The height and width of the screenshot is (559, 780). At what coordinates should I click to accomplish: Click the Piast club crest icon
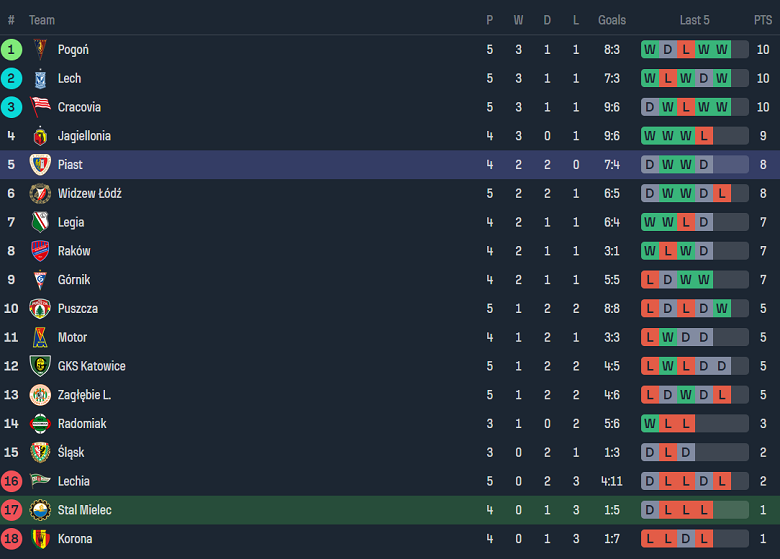pyautogui.click(x=40, y=165)
